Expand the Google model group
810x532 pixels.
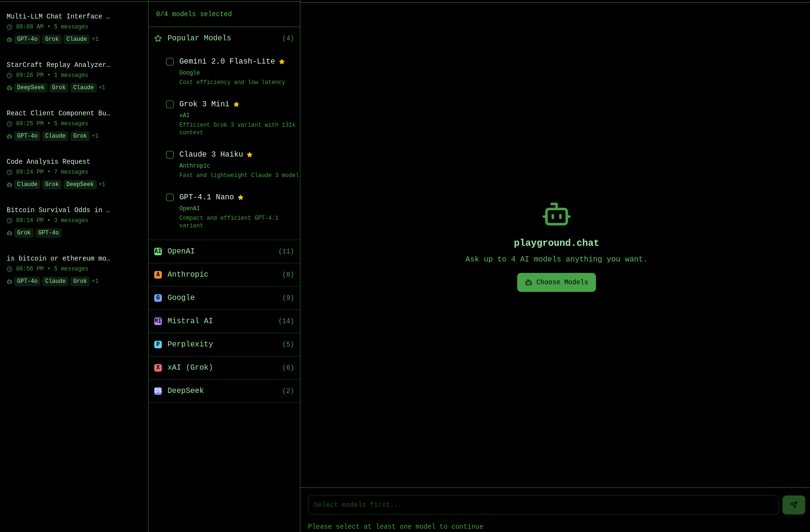(224, 298)
